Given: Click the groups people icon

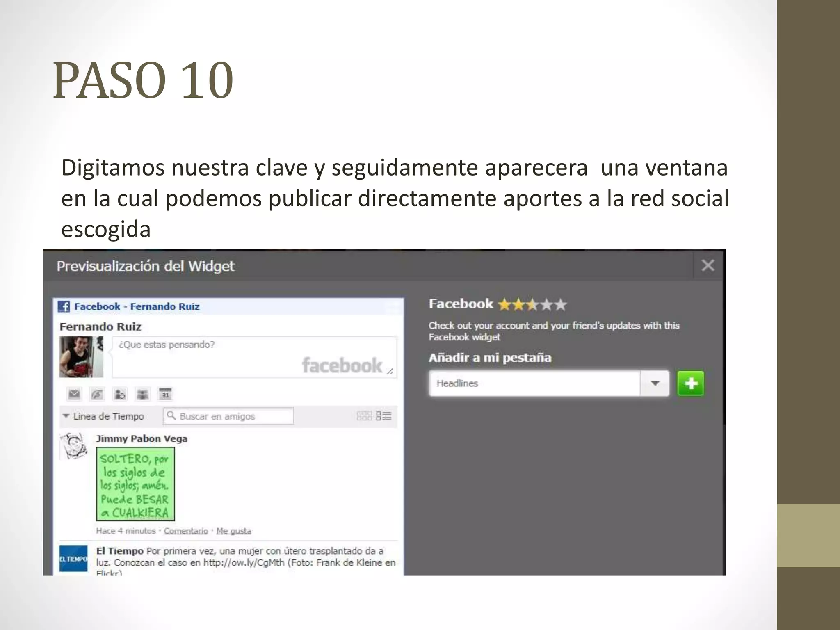Looking at the screenshot, I should click(142, 394).
